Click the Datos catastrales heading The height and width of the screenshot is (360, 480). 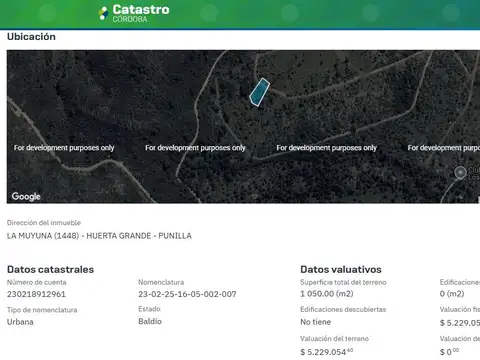[x=50, y=269]
